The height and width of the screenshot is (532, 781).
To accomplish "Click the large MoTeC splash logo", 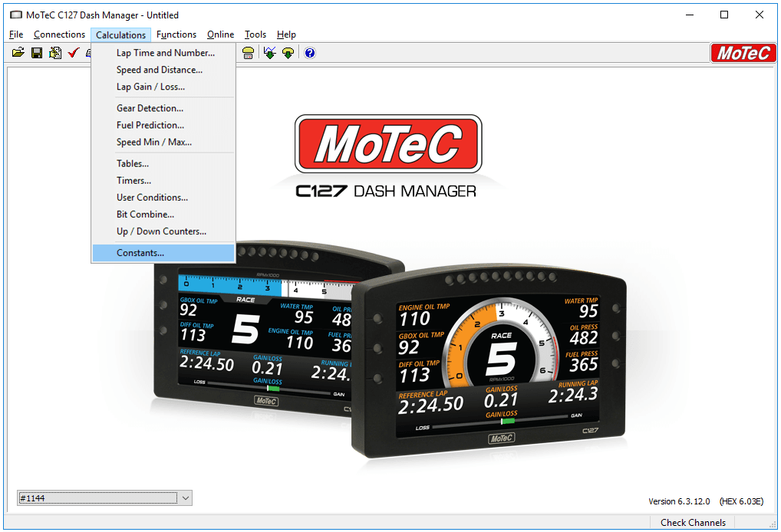I will tap(388, 144).
